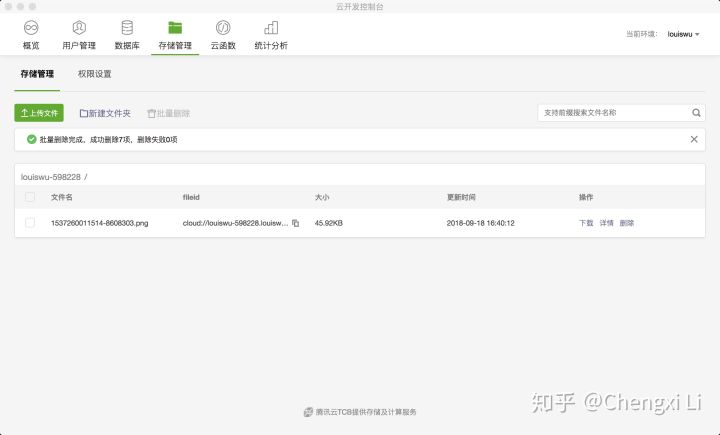Open the 概览 overview section
This screenshot has width=720, height=435.
(31, 35)
